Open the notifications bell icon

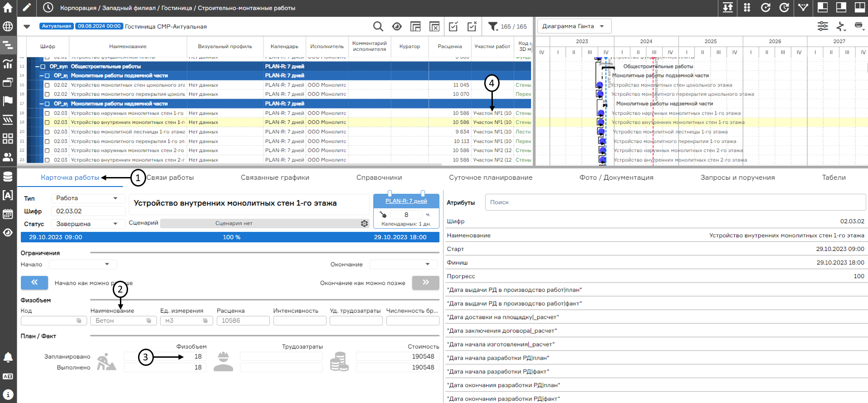click(x=8, y=358)
